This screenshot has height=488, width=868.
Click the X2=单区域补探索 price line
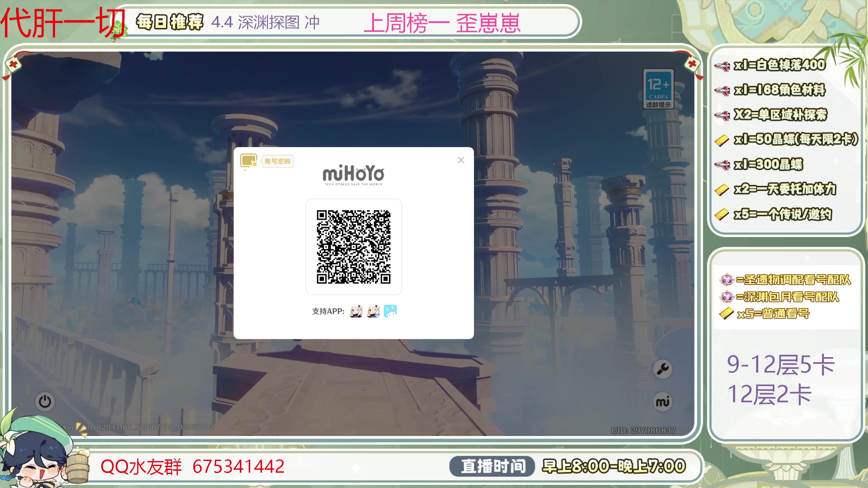(780, 115)
